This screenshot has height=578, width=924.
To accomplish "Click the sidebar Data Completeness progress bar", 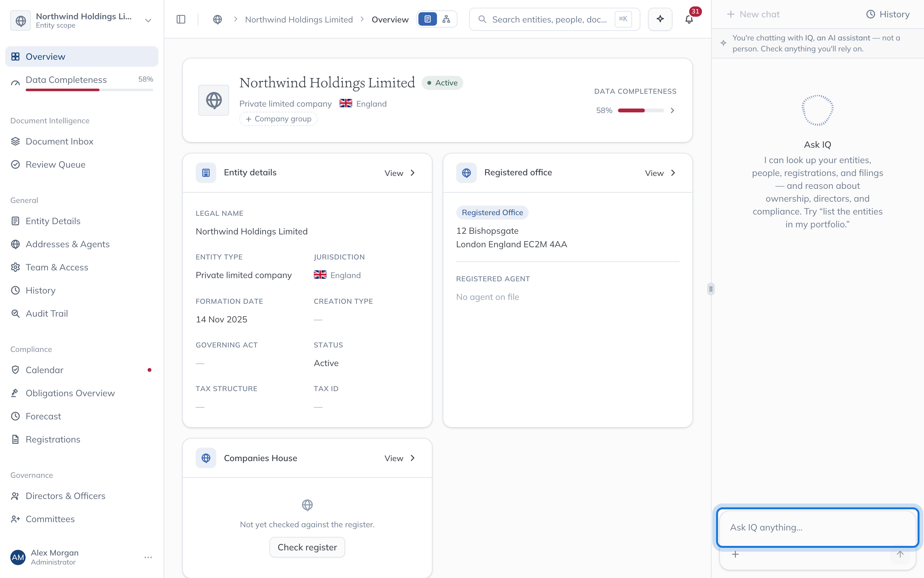I will 89,90.
